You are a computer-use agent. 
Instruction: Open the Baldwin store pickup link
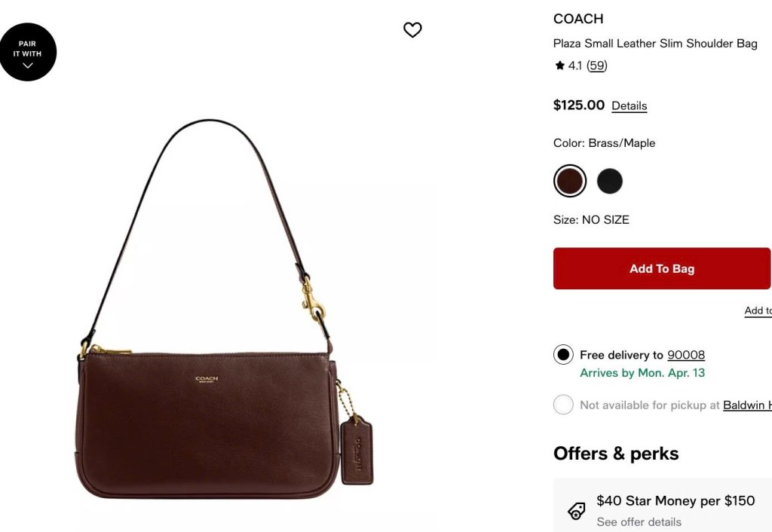[747, 405]
